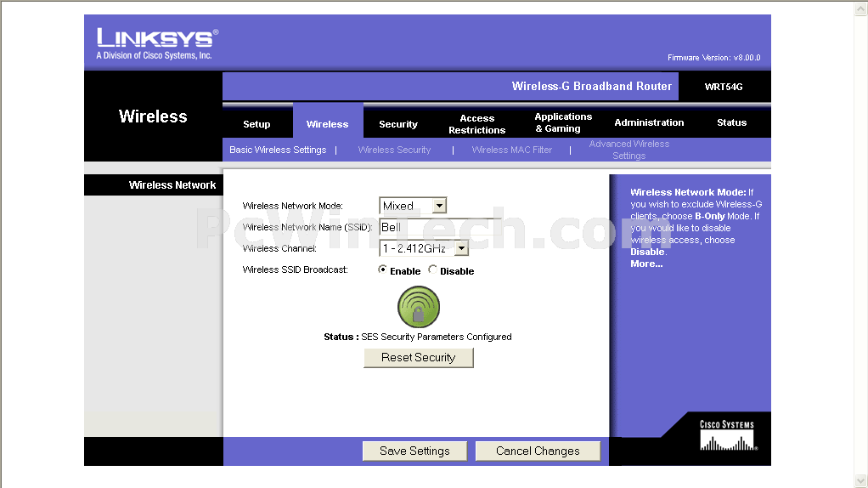Open the Applications & Gaming tab
Image resolution: width=868 pixels, height=488 pixels.
pos(563,123)
